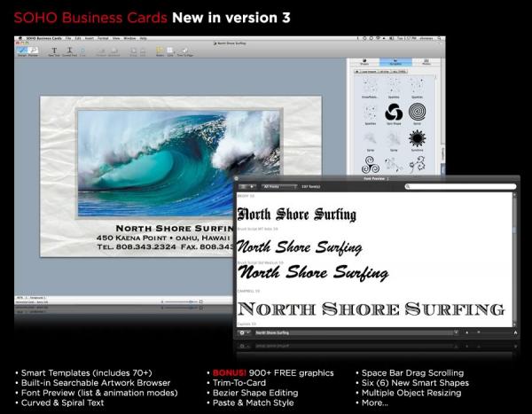Screen dimensions: 532x414
Task: Open the Apple menu
Action: 20,38
